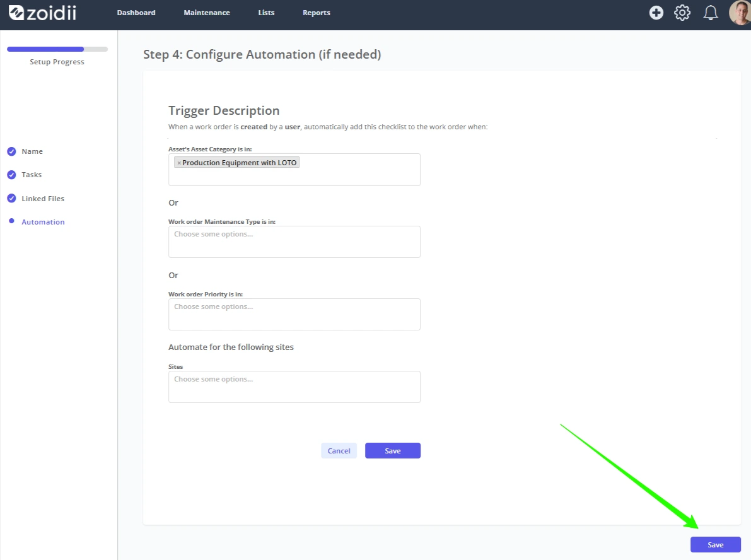
Task: Click the Linked Files checkmark icon
Action: point(11,198)
